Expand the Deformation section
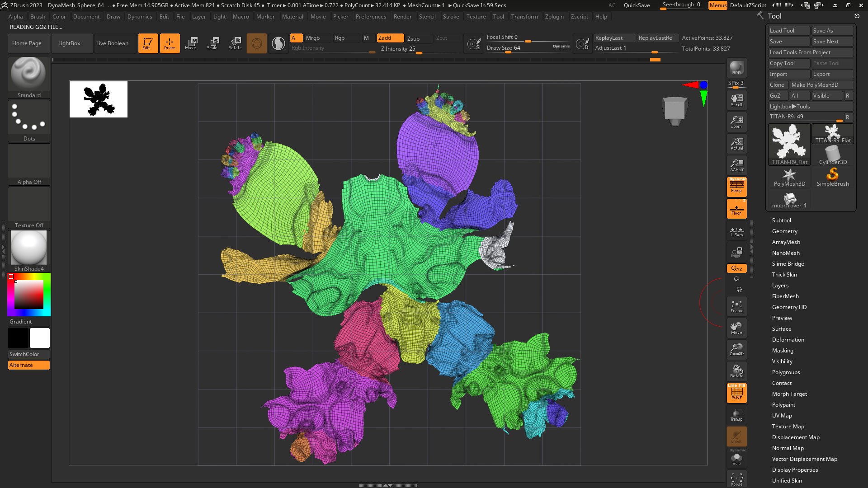This screenshot has width=868, height=488. 788,340
